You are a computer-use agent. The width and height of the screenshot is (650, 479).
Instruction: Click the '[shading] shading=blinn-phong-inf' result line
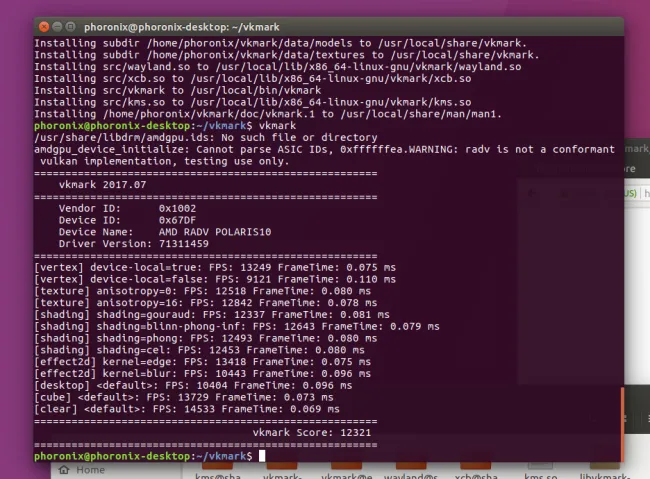coord(237,326)
